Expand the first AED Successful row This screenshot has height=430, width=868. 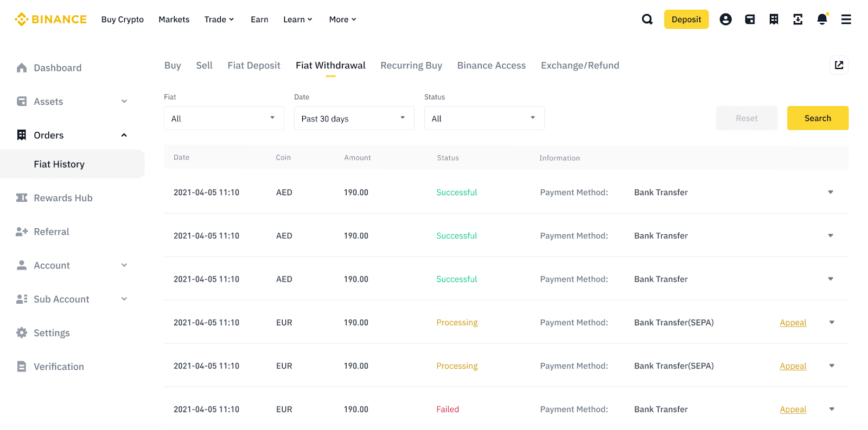(x=831, y=192)
